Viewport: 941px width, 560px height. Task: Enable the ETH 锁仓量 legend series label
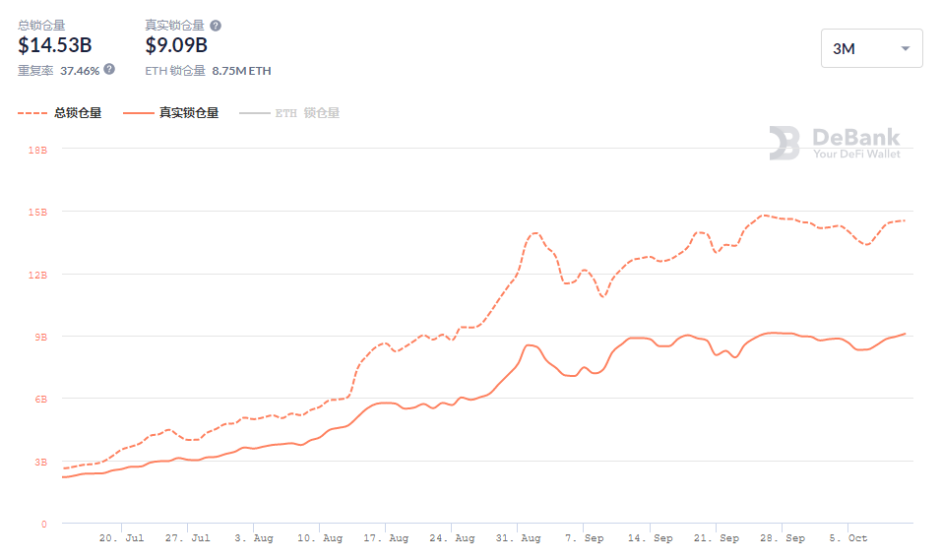307,113
